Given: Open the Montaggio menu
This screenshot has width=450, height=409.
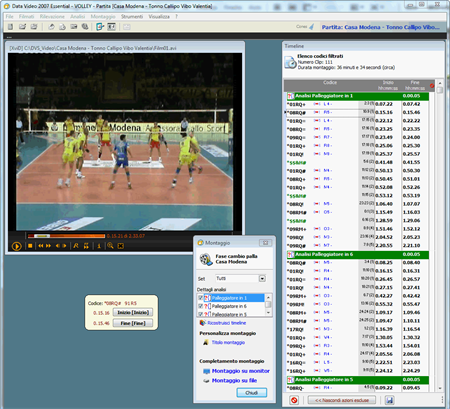Looking at the screenshot, I should point(103,16).
